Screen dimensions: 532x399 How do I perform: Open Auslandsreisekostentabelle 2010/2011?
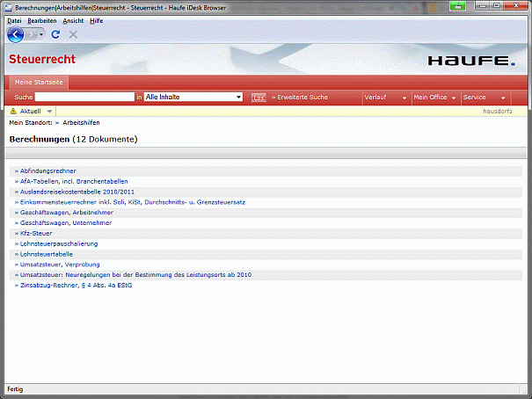pyautogui.click(x=77, y=192)
